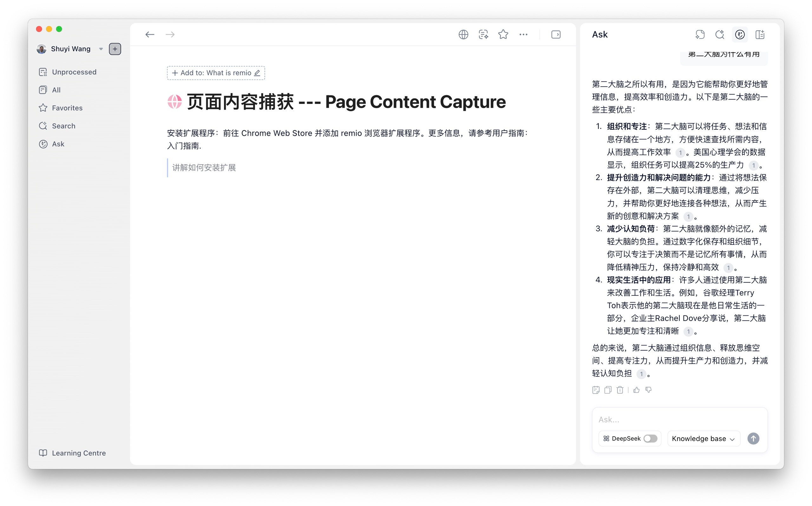The image size is (812, 506).
Task: Open the Learning Centre link
Action: (78, 453)
